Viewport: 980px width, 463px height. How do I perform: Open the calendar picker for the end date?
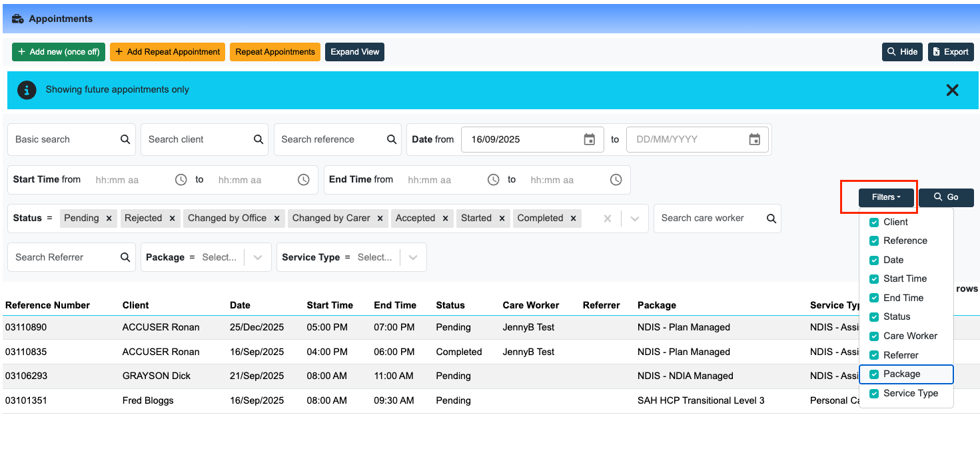(x=754, y=139)
